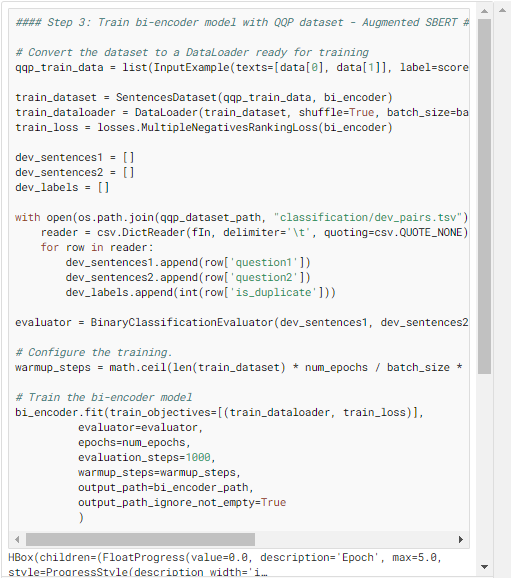Click the inner vertical scrollbar up arrow
Viewport: 516px width, 578px height.
pos(484,11)
